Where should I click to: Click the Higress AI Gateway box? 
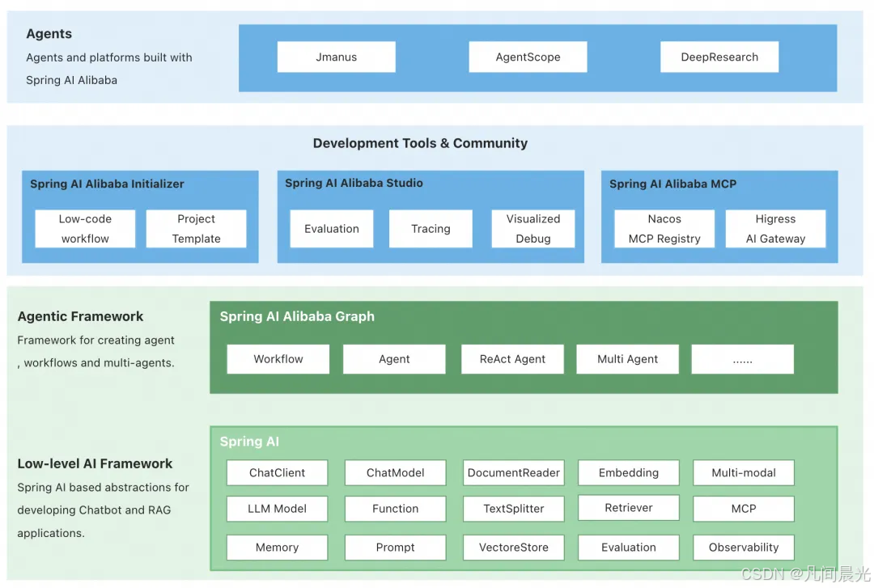tap(775, 229)
